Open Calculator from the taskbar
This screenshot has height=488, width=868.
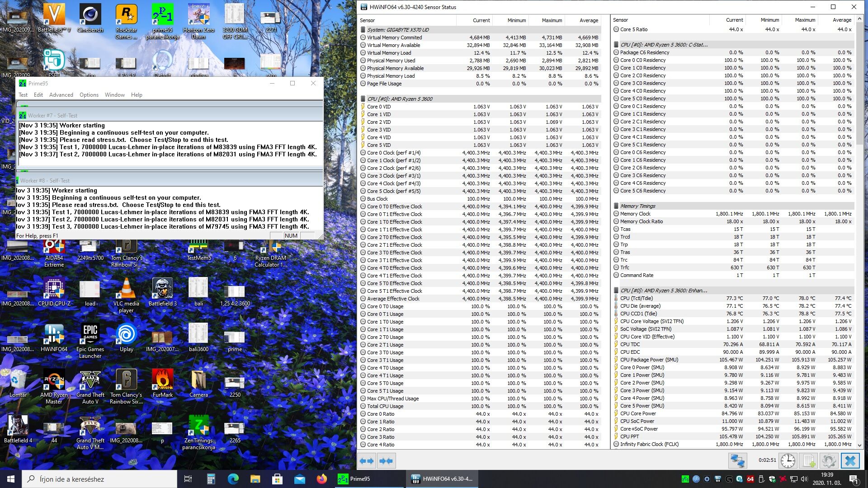pyautogui.click(x=211, y=479)
